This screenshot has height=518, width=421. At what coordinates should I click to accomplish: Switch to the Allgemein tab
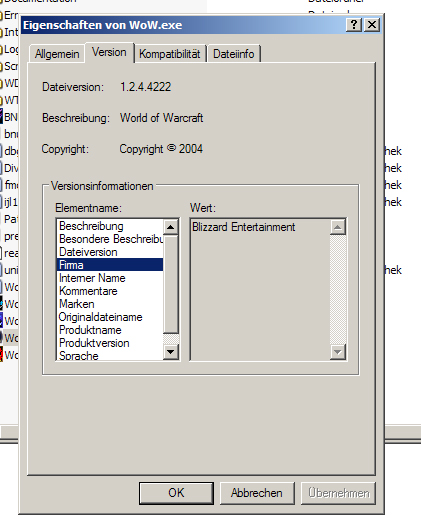pos(57,54)
